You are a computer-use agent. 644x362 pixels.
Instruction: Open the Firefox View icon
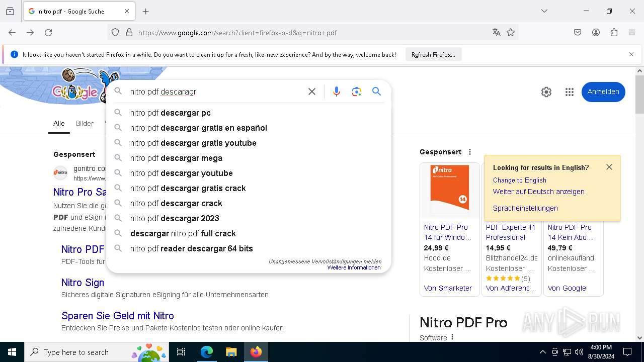(x=10, y=11)
